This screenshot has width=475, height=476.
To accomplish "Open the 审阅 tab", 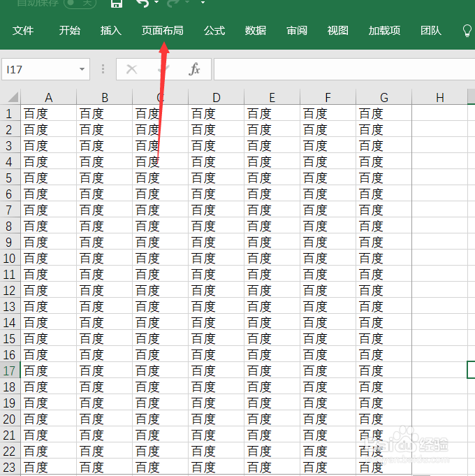I will [297, 31].
